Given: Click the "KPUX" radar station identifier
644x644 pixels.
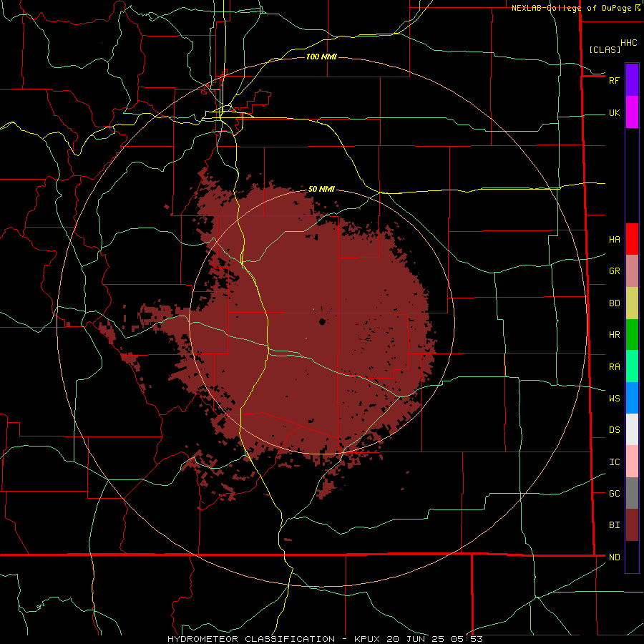Looking at the screenshot, I should [x=368, y=639].
